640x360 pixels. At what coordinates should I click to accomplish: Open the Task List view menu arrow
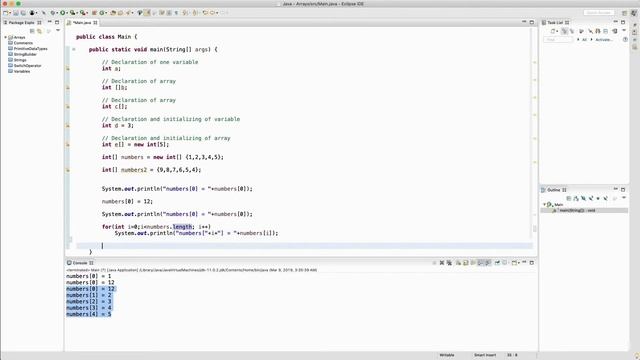coord(624,30)
